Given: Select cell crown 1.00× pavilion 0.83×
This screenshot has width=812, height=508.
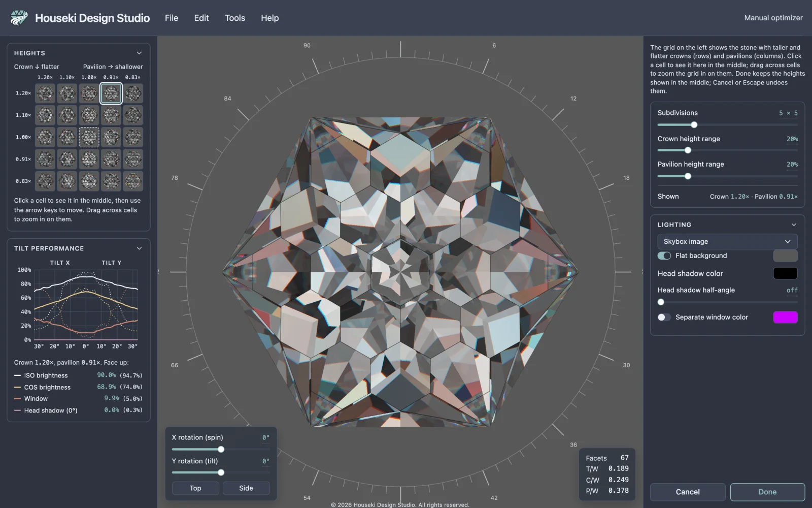Looking at the screenshot, I should [133, 137].
